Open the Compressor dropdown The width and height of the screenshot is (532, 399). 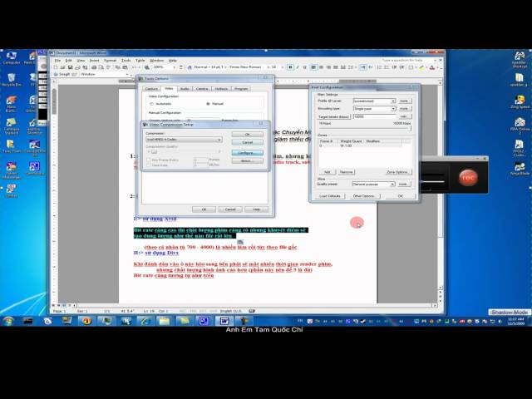click(x=184, y=140)
